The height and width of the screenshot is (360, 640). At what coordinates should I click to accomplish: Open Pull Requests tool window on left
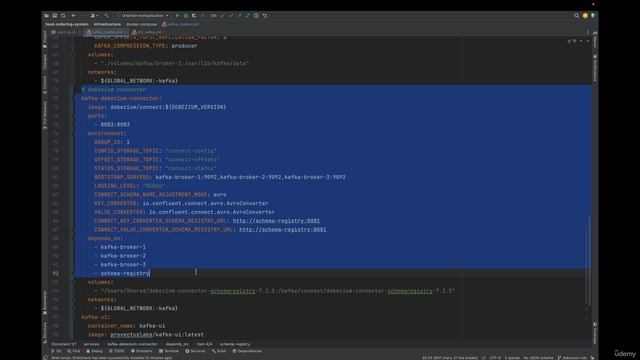pos(45,116)
